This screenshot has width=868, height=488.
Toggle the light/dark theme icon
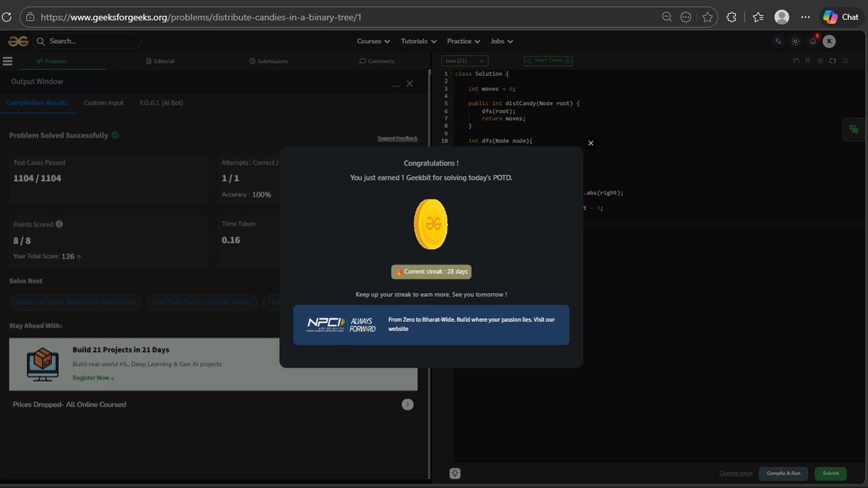(796, 41)
